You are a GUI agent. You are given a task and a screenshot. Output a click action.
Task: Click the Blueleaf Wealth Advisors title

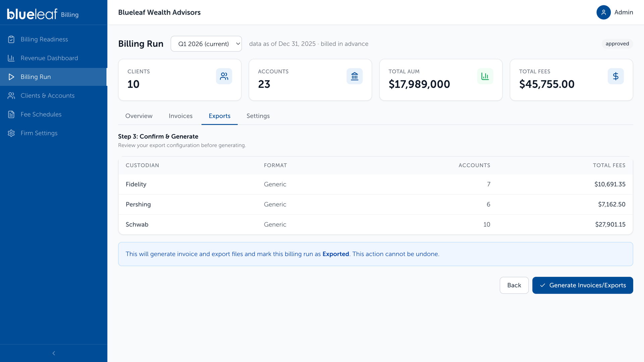pyautogui.click(x=159, y=12)
